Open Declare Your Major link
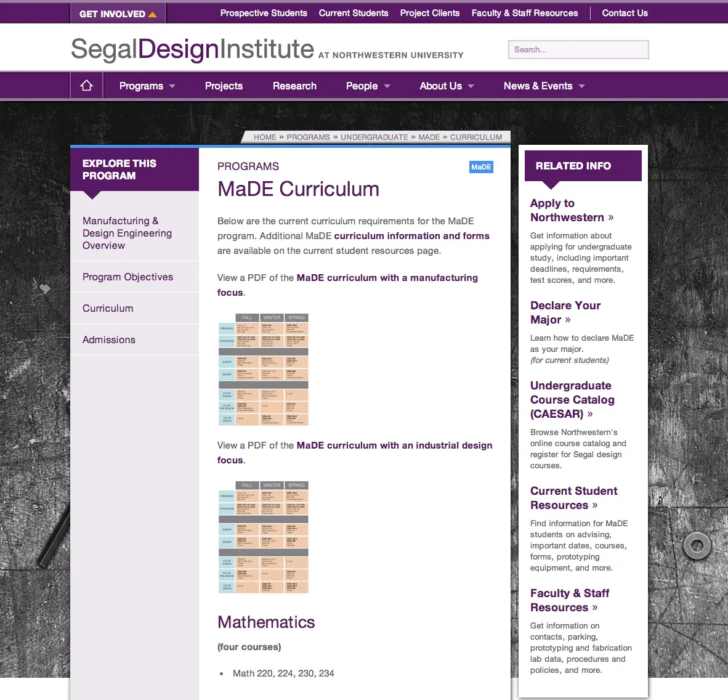728x700 pixels. coord(565,312)
